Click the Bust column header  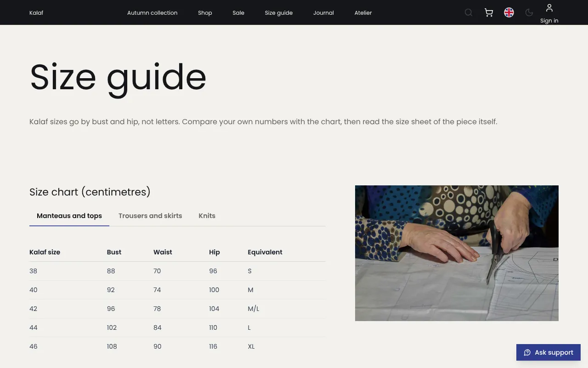pos(114,252)
